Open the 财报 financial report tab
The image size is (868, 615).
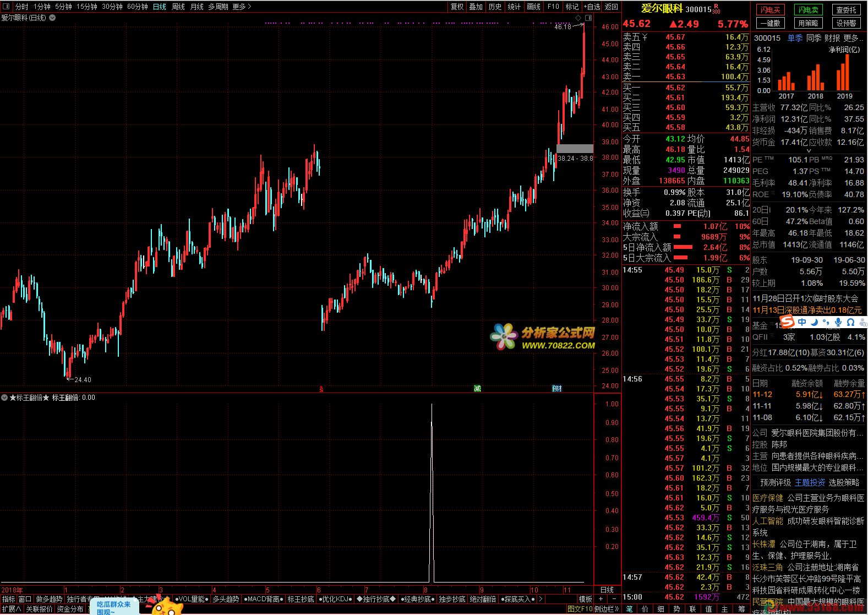(x=832, y=38)
